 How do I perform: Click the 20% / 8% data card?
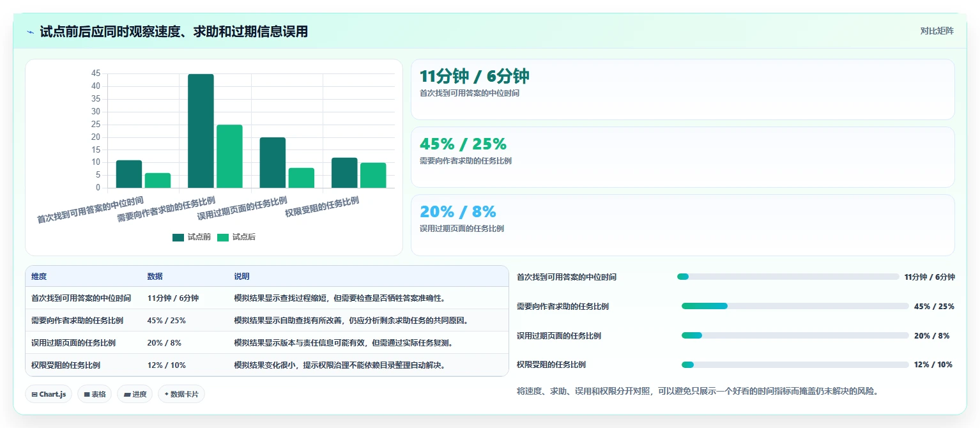682,225
